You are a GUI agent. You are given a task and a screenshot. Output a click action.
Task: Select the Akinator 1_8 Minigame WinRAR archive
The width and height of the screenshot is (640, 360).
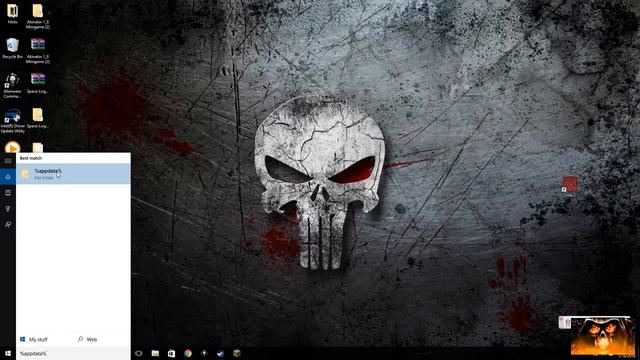point(38,51)
